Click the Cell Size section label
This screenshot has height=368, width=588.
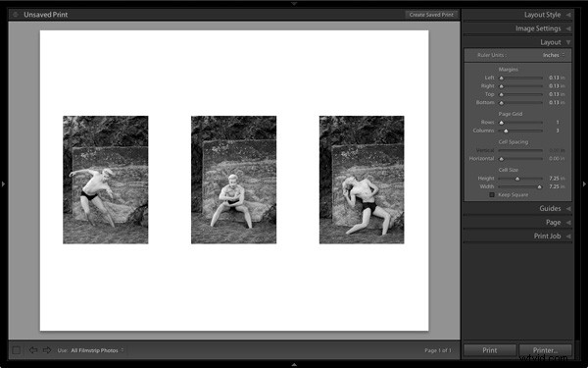click(x=508, y=170)
